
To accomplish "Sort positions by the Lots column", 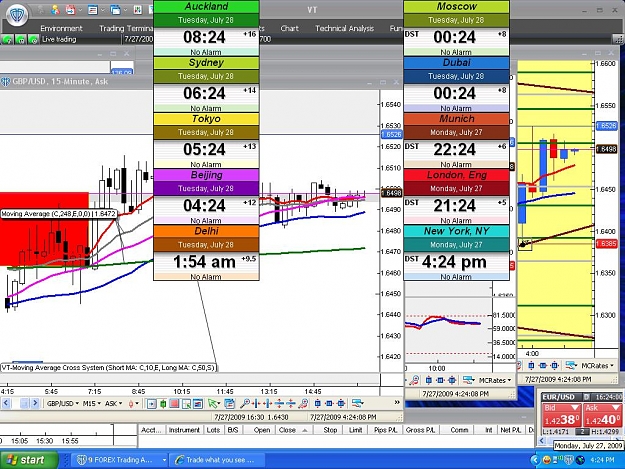I will 213,430.
